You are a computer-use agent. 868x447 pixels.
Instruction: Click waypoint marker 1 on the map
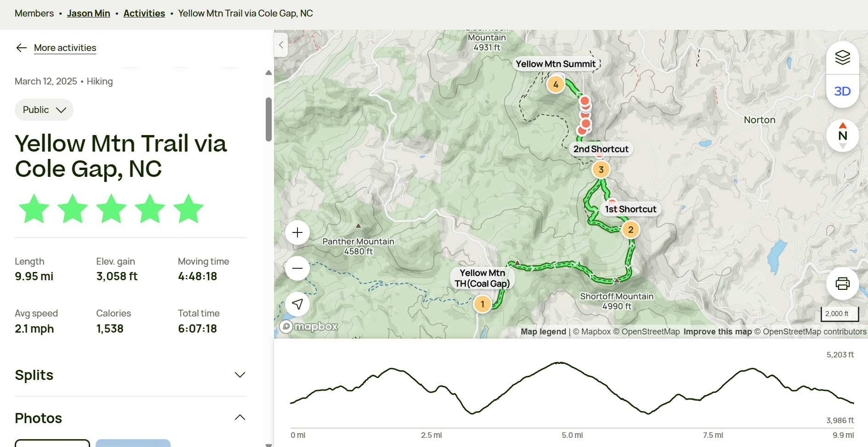point(482,304)
